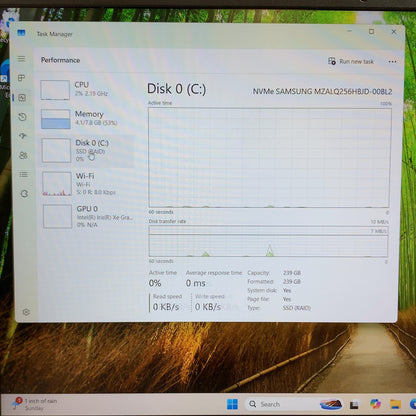Screen dimensions: 416x416
Task: Select Wi-Fi in the performance list
Action: click(x=88, y=184)
